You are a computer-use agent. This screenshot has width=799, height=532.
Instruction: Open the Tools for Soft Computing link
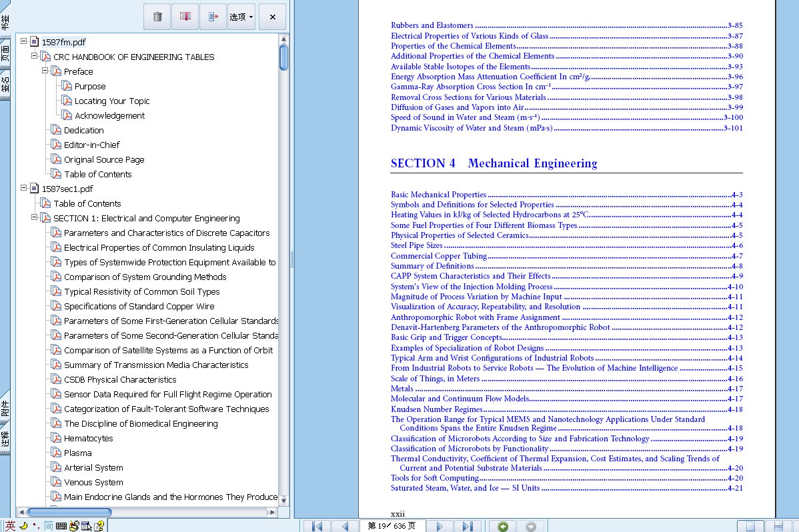pyautogui.click(x=435, y=478)
